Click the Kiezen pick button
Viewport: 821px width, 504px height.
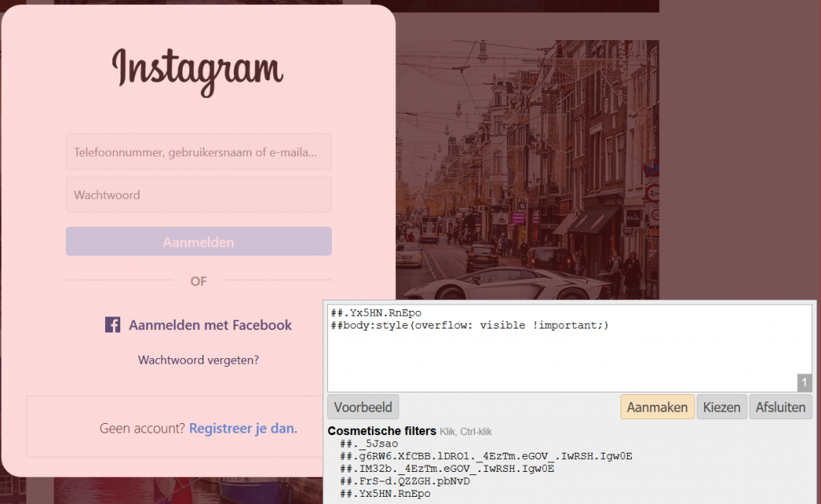point(722,407)
